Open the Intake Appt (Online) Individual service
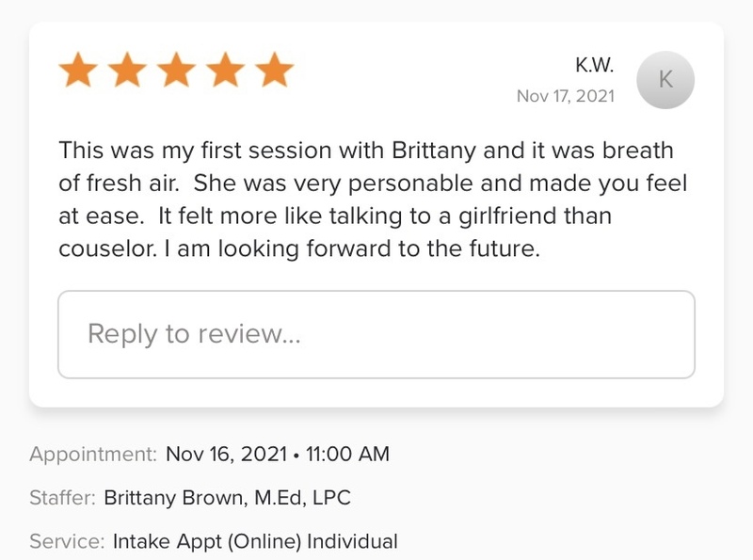The width and height of the screenshot is (753, 560). pyautogui.click(x=255, y=541)
